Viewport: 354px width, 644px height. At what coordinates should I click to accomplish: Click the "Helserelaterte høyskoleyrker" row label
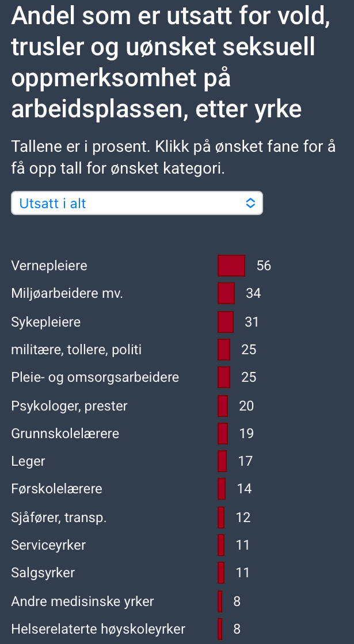(x=98, y=629)
